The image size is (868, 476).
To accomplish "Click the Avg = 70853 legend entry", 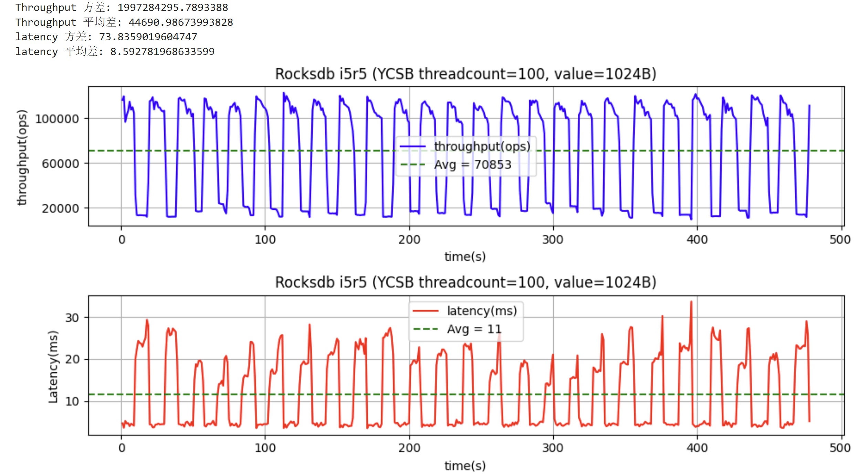I will pyautogui.click(x=456, y=165).
